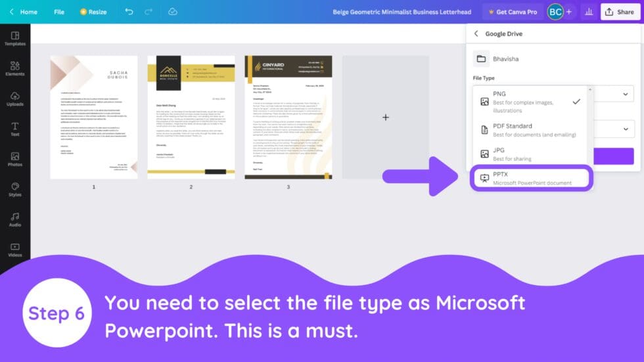
Task: Open the File menu
Action: coord(59,12)
